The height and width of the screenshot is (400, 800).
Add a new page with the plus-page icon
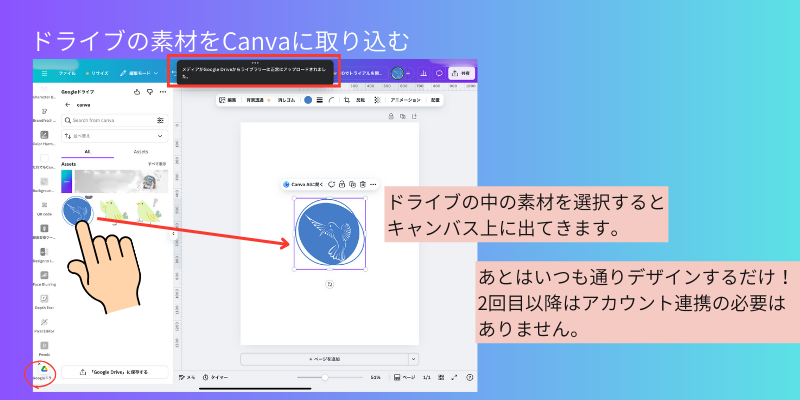pyautogui.click(x=414, y=116)
